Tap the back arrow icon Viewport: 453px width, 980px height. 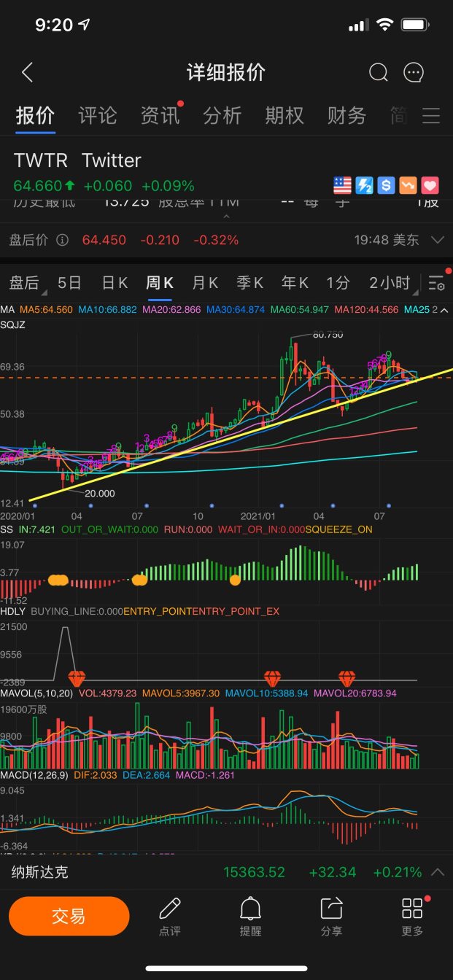[x=28, y=72]
